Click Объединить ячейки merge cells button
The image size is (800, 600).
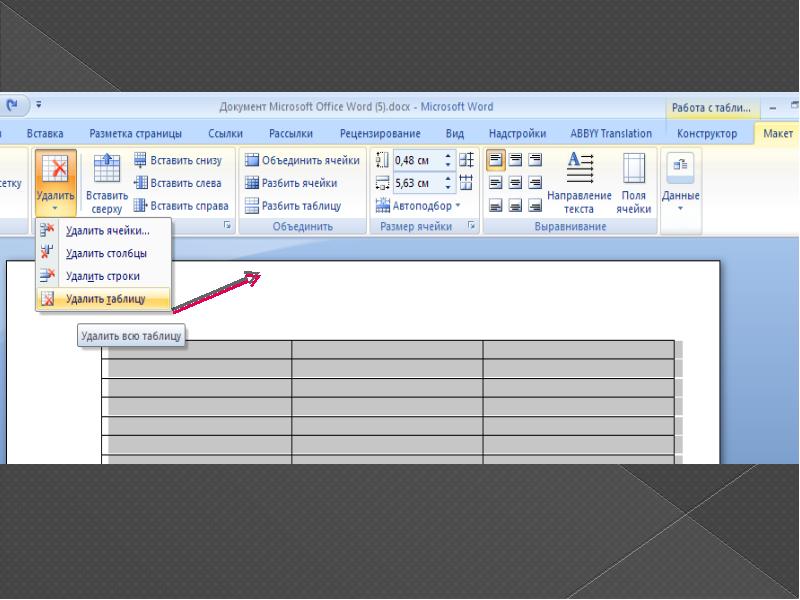click(x=302, y=160)
